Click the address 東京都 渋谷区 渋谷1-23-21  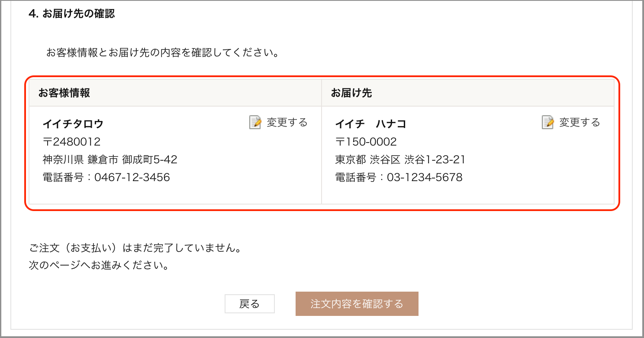(x=399, y=159)
